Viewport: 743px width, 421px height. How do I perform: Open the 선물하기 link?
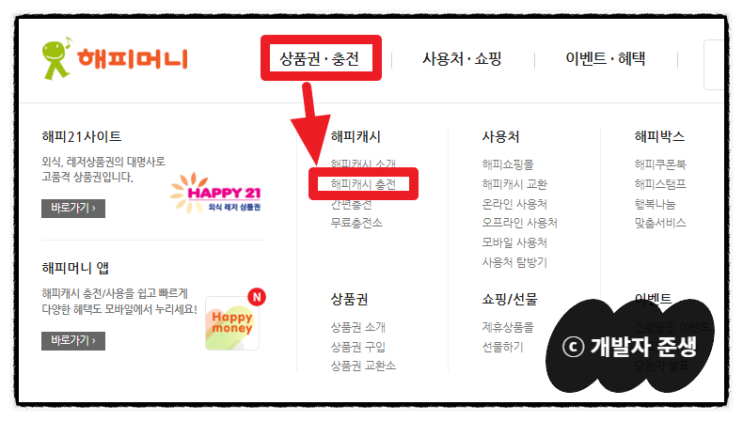(503, 347)
